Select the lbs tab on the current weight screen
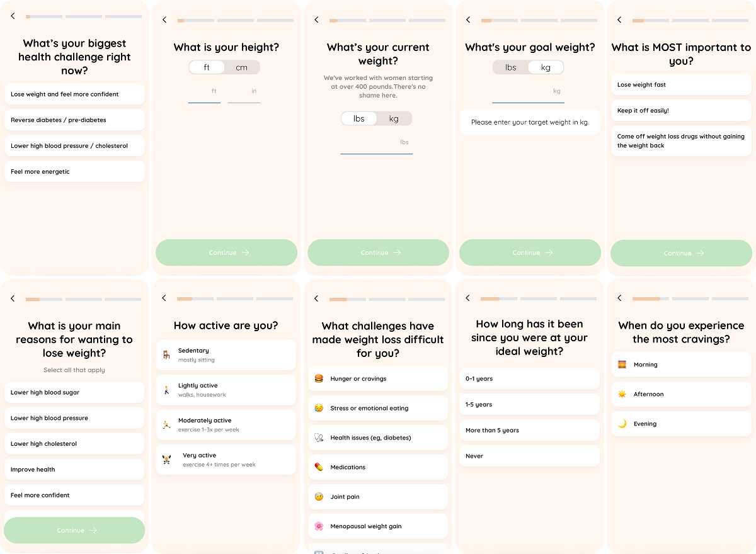The image size is (756, 554). [x=359, y=118]
